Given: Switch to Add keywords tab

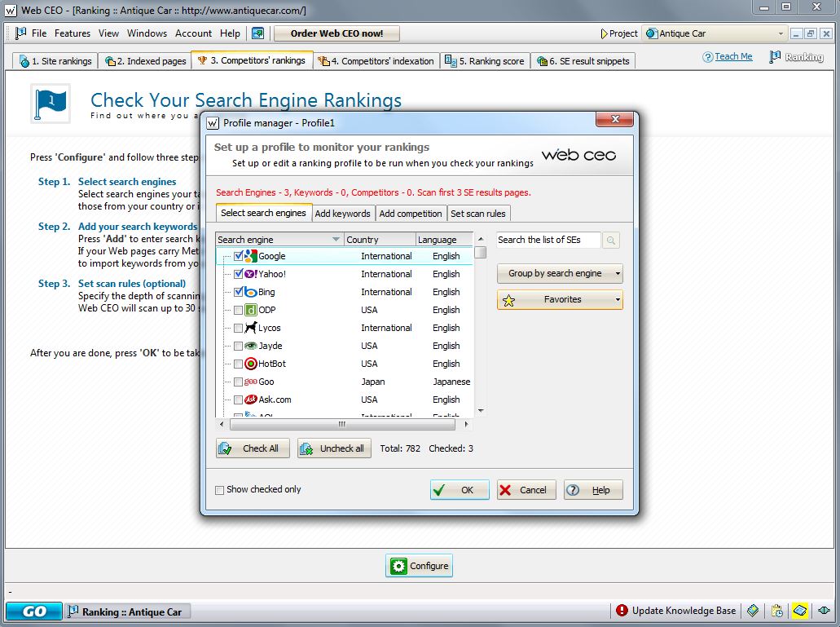Looking at the screenshot, I should click(x=342, y=214).
